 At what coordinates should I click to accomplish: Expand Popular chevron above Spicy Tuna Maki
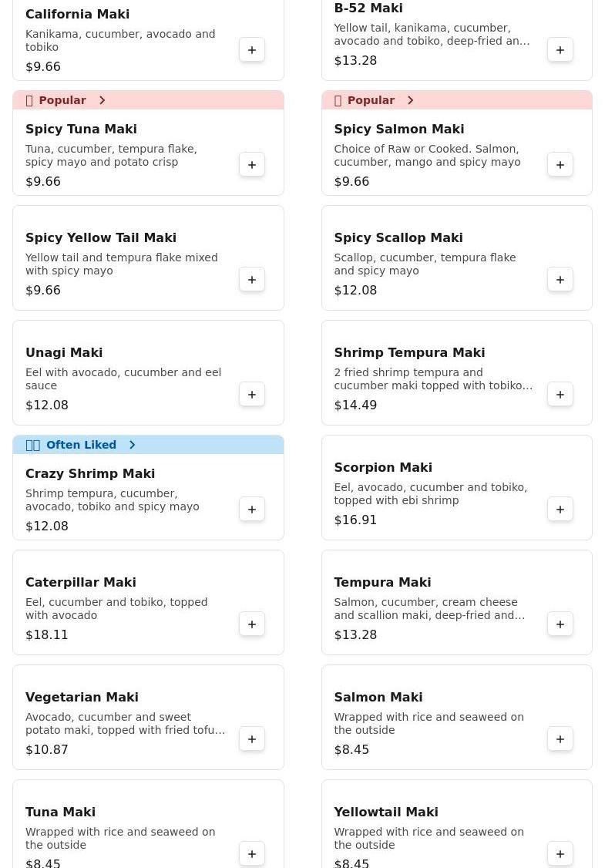[102, 100]
